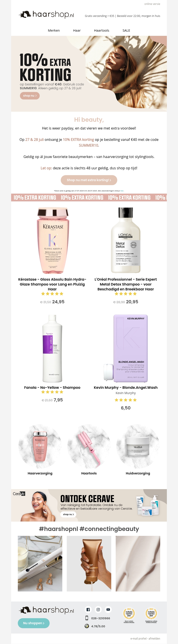Open the Kevin Murphy Blonde.Angel.Wash product image

tap(126, 348)
